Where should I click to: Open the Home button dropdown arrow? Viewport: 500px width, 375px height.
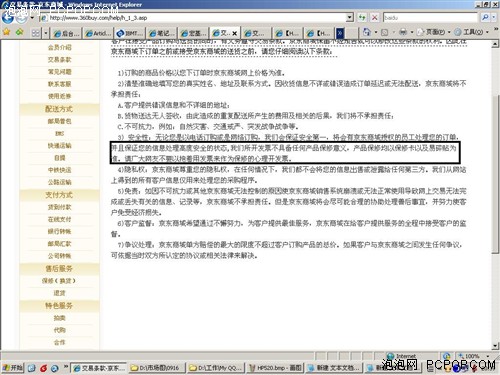point(376,32)
